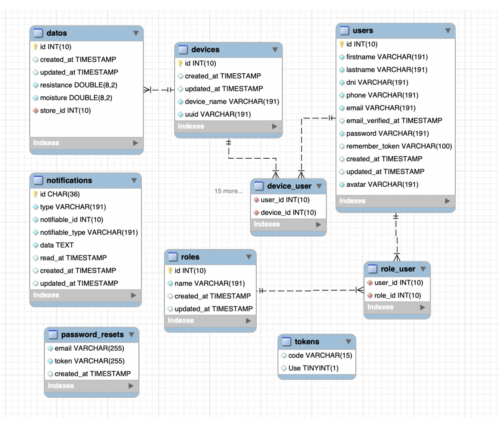Click foreign key icon beside store_id
504x423 pixels.
tap(36, 111)
